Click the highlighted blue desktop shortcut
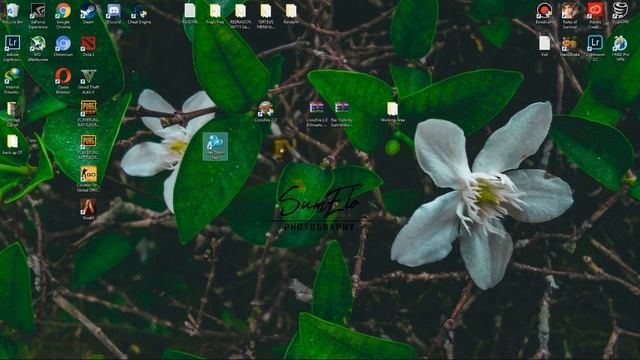 [215, 146]
